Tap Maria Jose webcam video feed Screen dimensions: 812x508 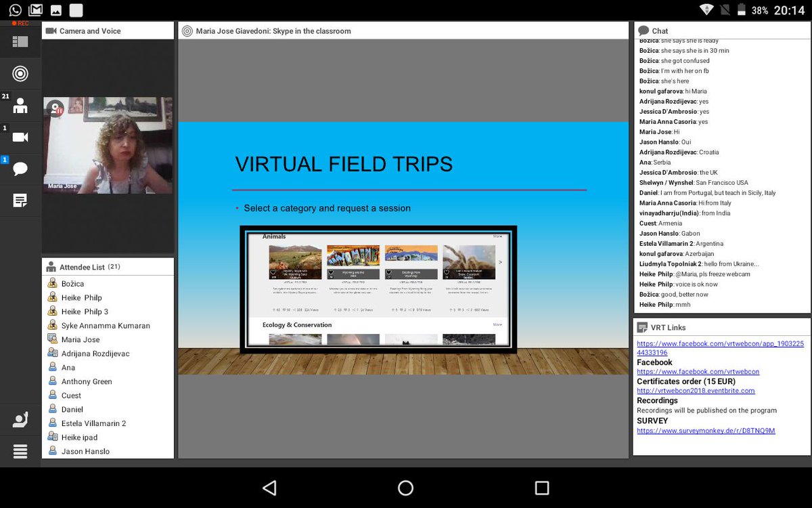(x=108, y=145)
